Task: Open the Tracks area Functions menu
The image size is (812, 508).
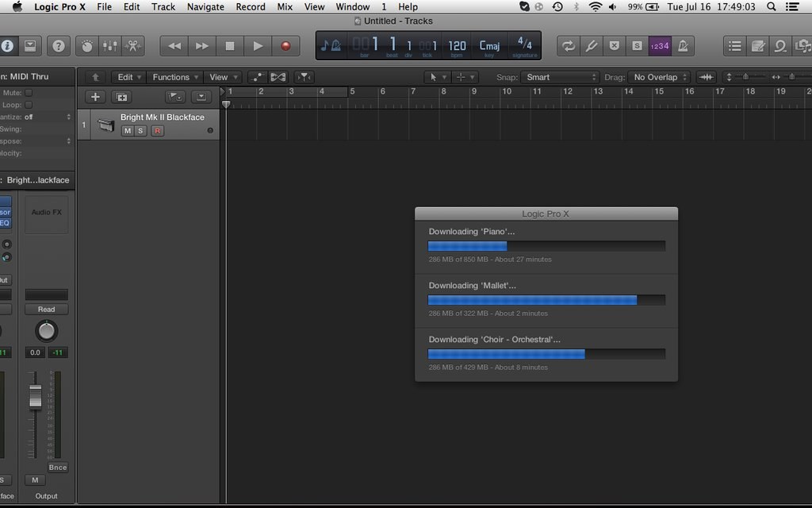Action: [175, 77]
